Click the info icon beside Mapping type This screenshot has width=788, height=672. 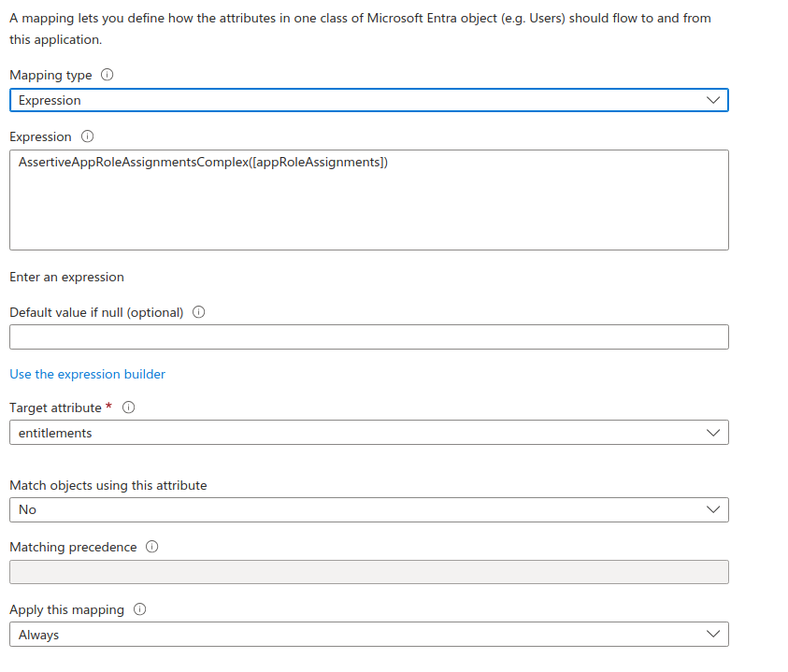point(107,75)
